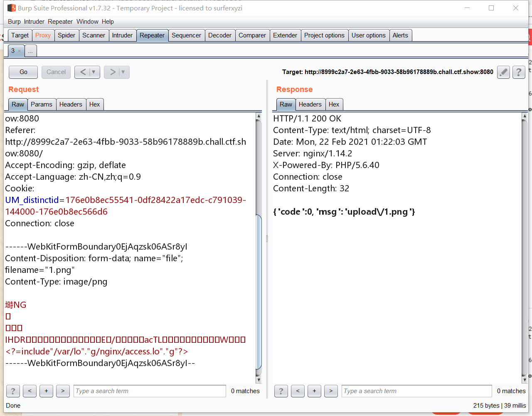Click the UM_distinctid cookie name
This screenshot has height=416, width=532.
[x=32, y=200]
